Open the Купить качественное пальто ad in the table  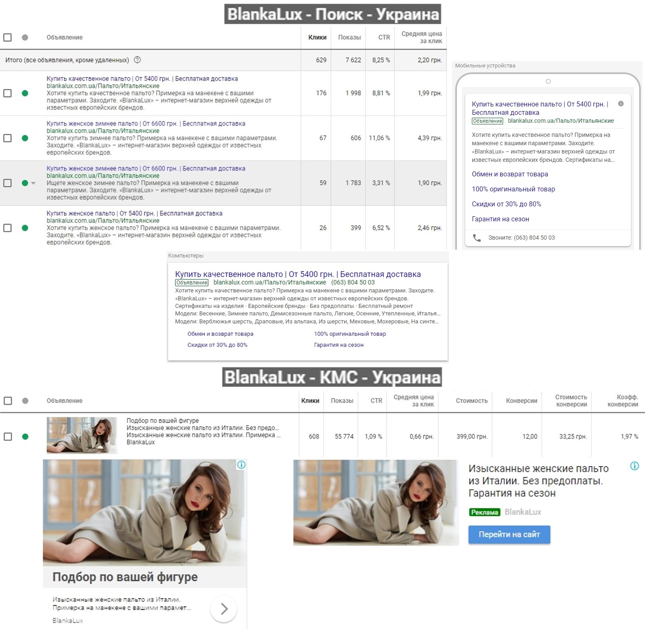(x=142, y=79)
